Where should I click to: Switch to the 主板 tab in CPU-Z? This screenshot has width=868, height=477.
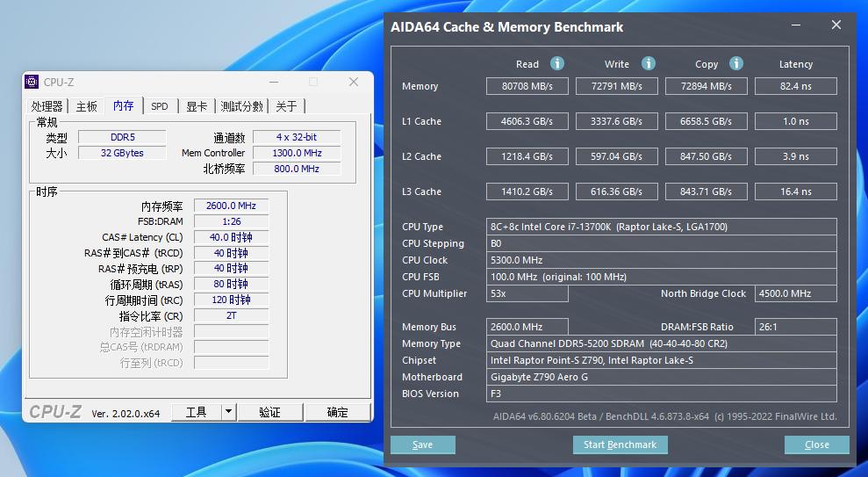tap(86, 105)
